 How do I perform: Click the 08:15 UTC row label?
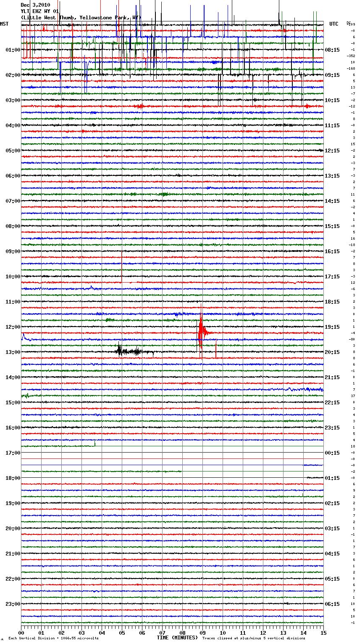click(332, 50)
